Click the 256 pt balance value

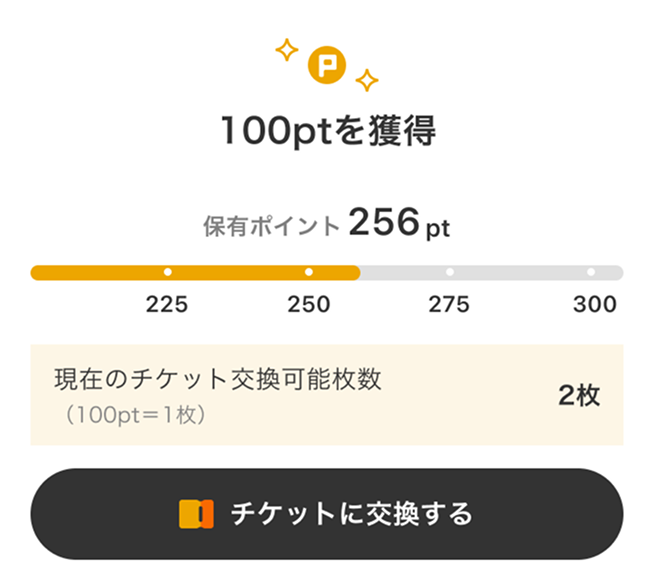(x=399, y=224)
